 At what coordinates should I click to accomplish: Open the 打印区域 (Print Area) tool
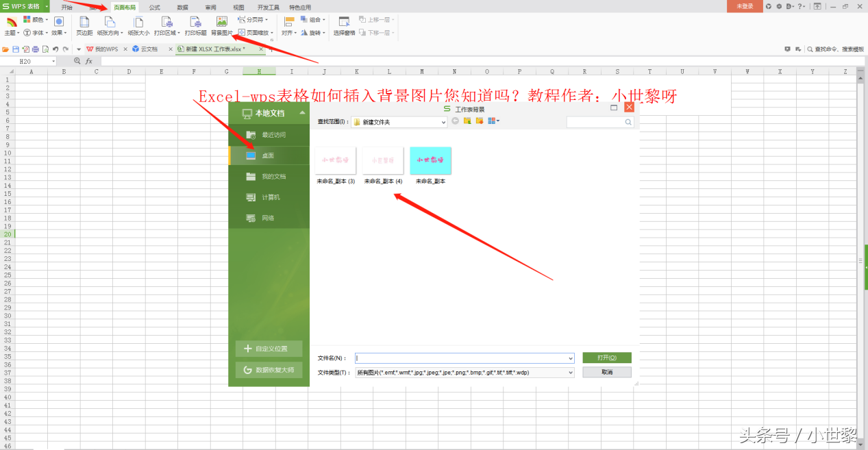(x=167, y=27)
